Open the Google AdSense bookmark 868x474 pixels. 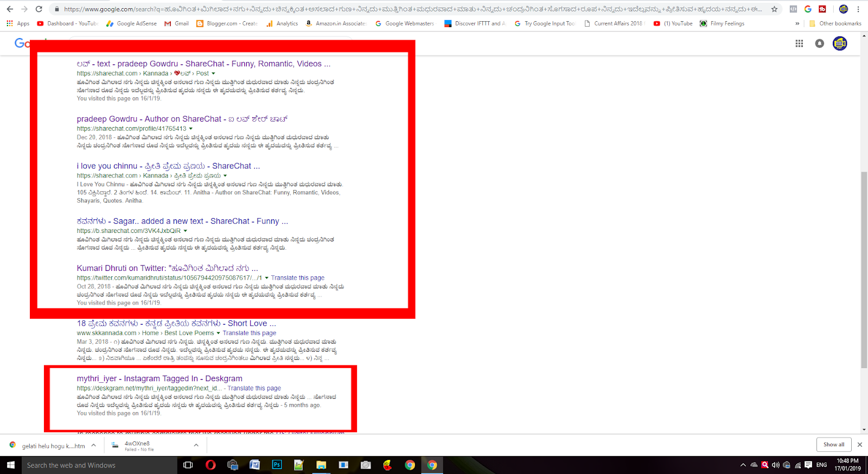click(x=131, y=23)
